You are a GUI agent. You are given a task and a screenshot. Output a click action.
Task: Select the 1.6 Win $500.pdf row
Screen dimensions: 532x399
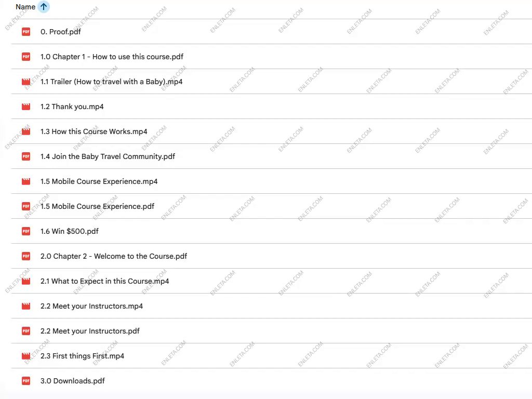coord(260,231)
